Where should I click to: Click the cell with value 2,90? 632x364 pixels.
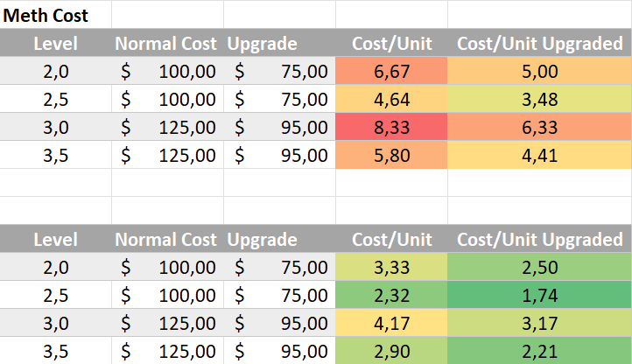click(391, 351)
